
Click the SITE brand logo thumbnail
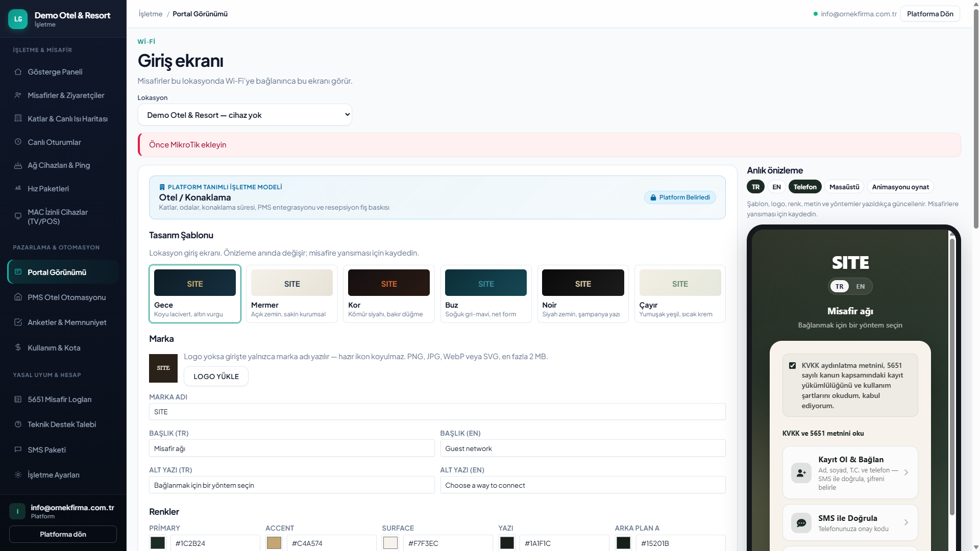tap(163, 368)
